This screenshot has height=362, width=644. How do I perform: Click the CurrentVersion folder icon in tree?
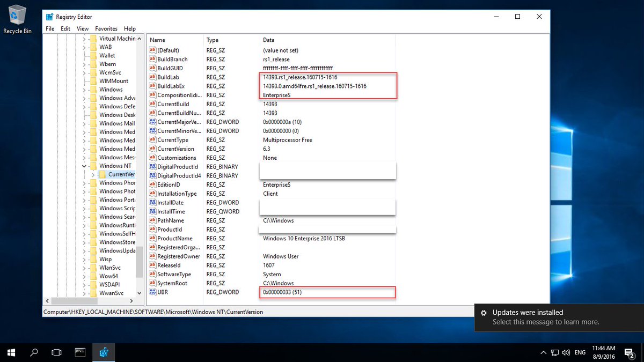(x=103, y=174)
